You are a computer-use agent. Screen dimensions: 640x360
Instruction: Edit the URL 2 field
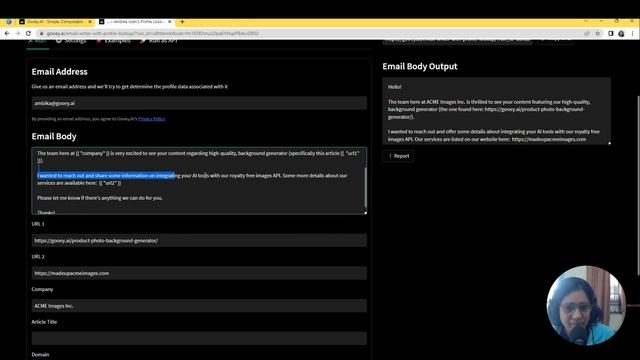(199, 273)
